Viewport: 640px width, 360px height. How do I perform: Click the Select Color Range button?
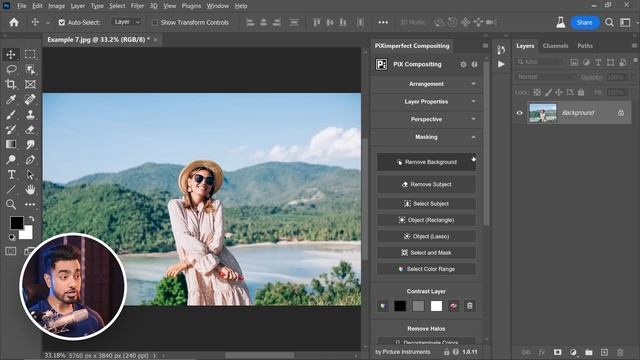pyautogui.click(x=426, y=269)
